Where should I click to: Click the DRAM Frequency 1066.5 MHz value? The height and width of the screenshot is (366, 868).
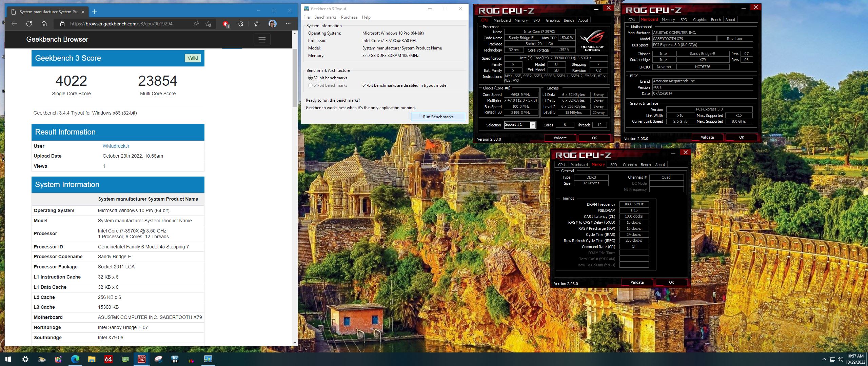tap(634, 204)
